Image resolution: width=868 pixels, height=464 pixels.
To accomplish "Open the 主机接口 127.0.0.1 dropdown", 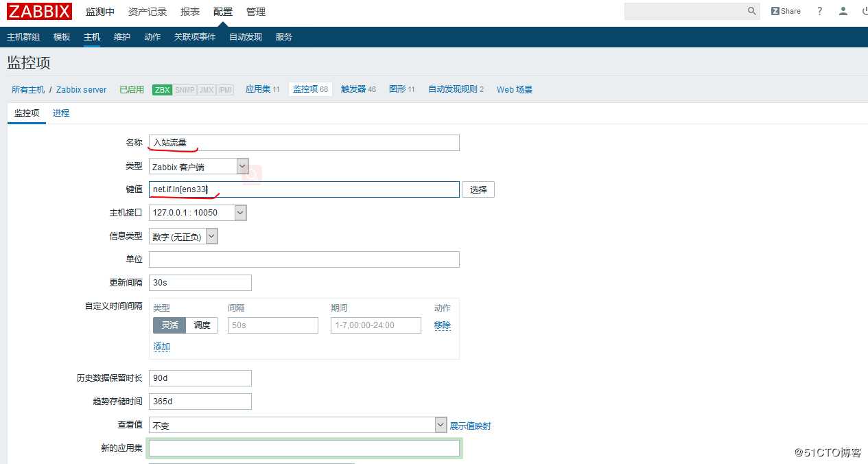I will (x=198, y=213).
